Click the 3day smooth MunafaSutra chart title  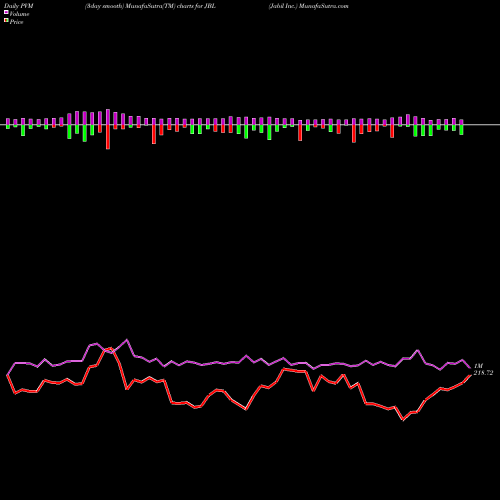coord(150,6)
